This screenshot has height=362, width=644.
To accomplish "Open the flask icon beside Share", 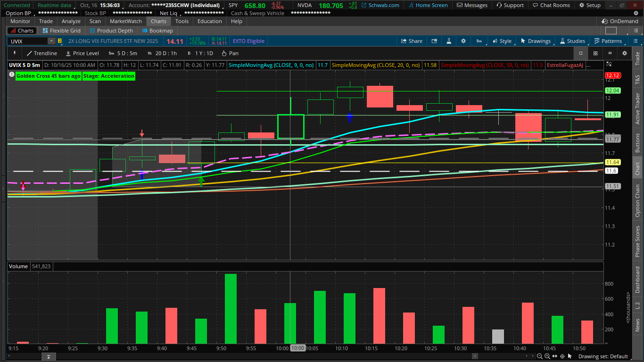I will click(x=449, y=41).
